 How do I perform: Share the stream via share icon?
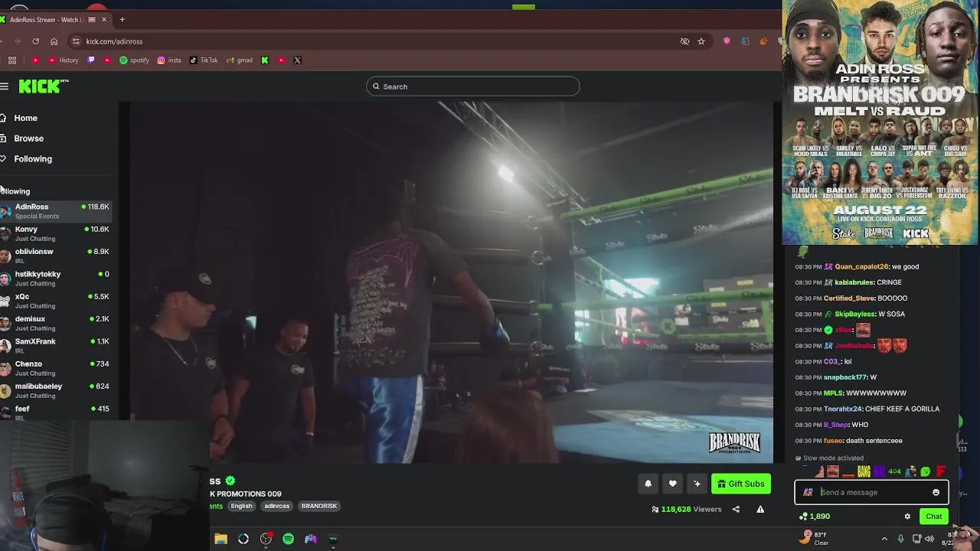[736, 509]
